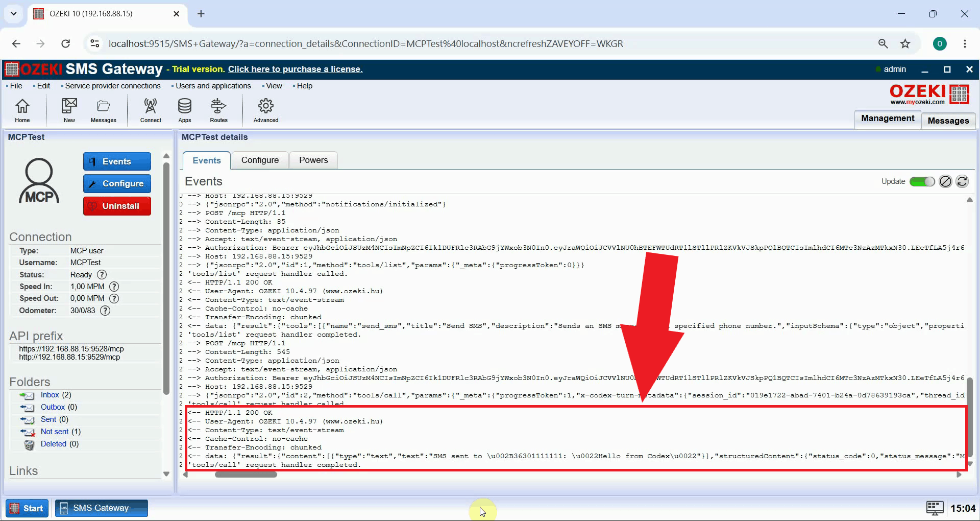Viewport: 980px width, 521px height.
Task: Open the Routes signpost icon
Action: (x=218, y=110)
